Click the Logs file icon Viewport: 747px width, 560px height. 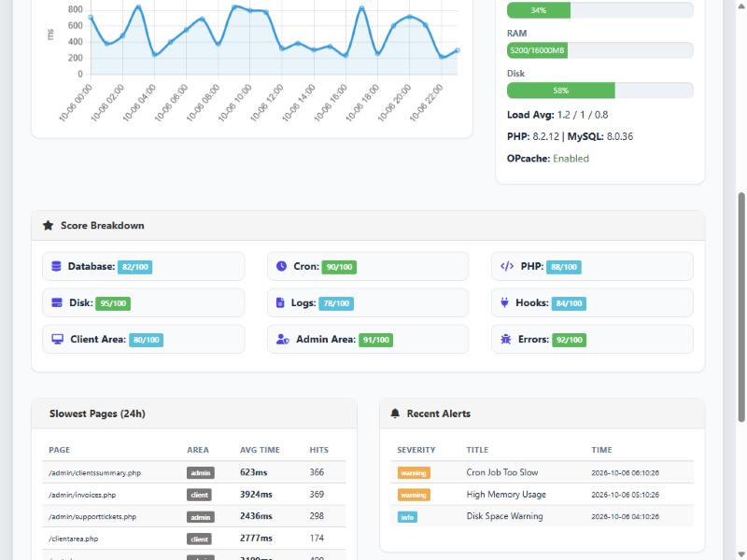(280, 302)
